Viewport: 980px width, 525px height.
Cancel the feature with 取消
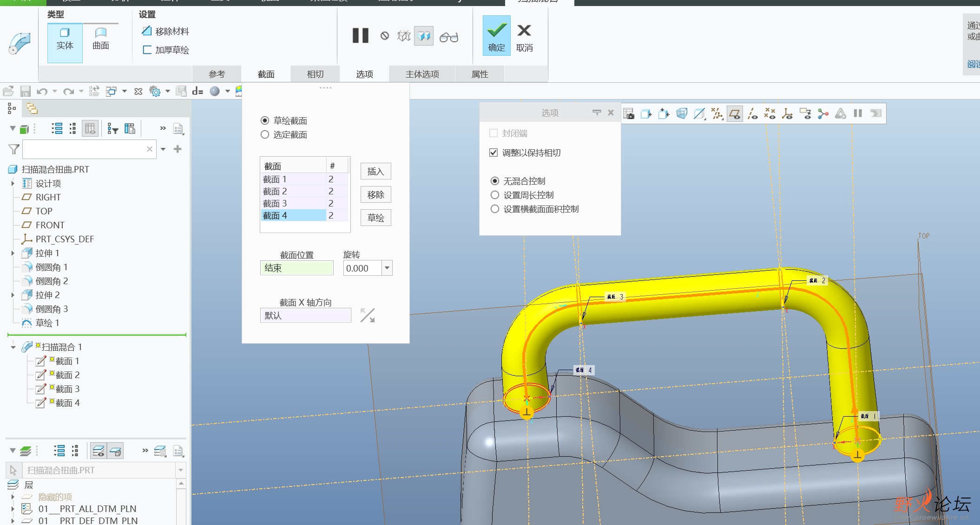524,37
